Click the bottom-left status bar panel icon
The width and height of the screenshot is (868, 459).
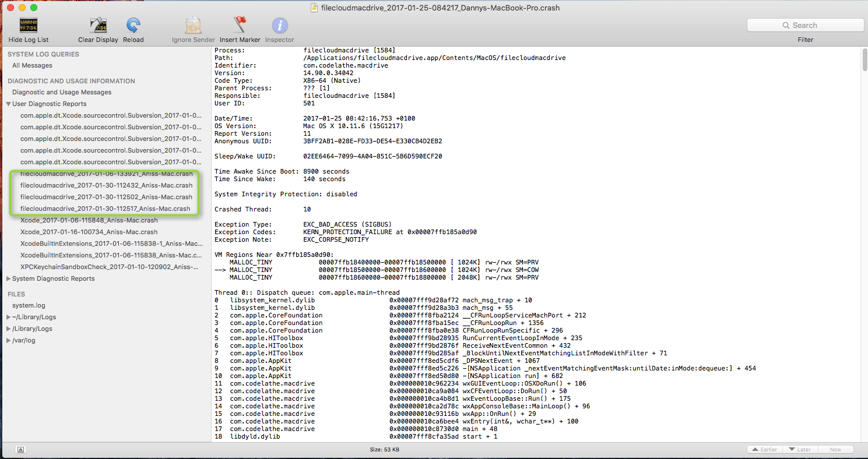[x=20, y=449]
